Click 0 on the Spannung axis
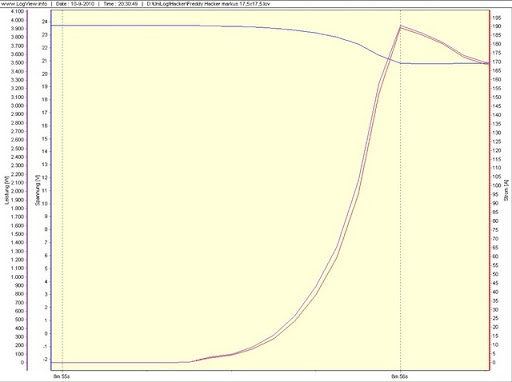512x382 pixels. point(46,333)
